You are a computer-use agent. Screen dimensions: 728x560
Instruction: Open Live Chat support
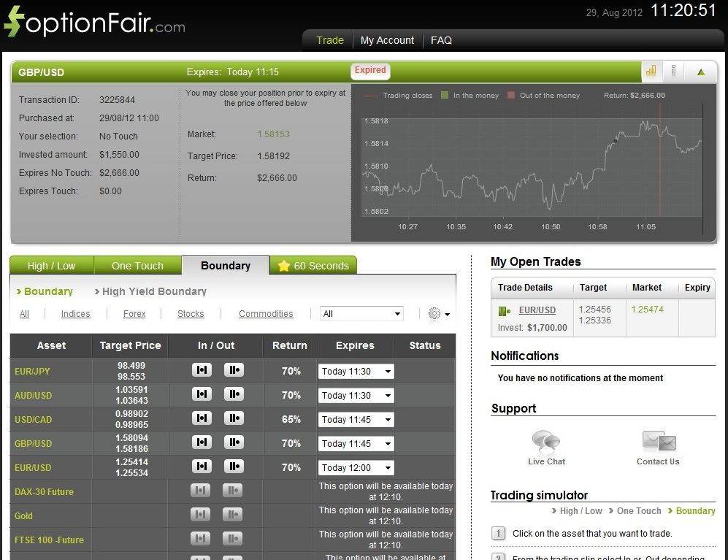tap(546, 442)
